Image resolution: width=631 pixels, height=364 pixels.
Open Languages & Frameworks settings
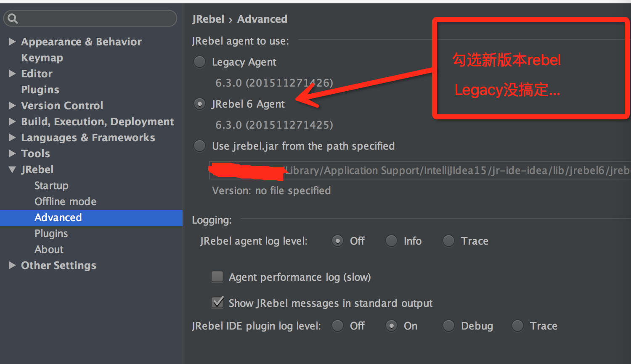(x=88, y=137)
